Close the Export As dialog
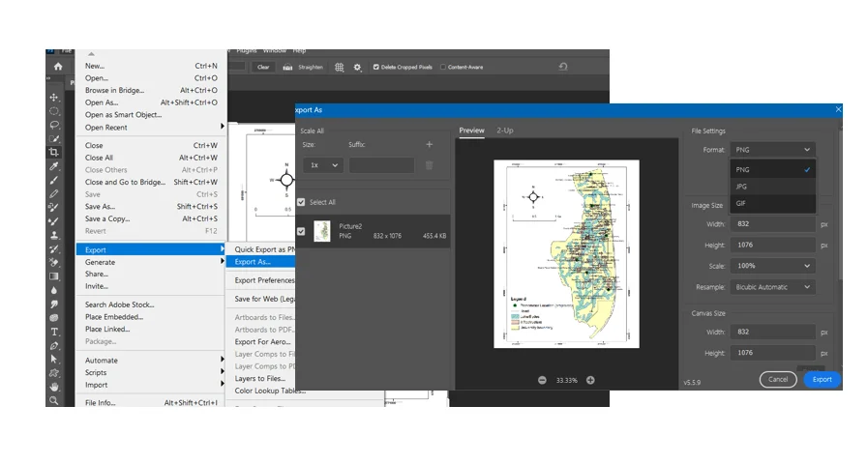This screenshot has height=464, width=868. coord(838,109)
